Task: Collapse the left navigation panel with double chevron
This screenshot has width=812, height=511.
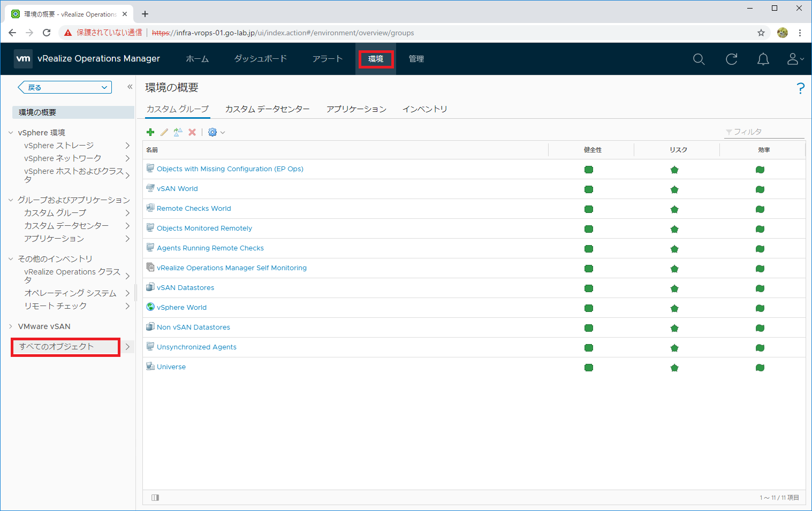Action: [x=130, y=87]
